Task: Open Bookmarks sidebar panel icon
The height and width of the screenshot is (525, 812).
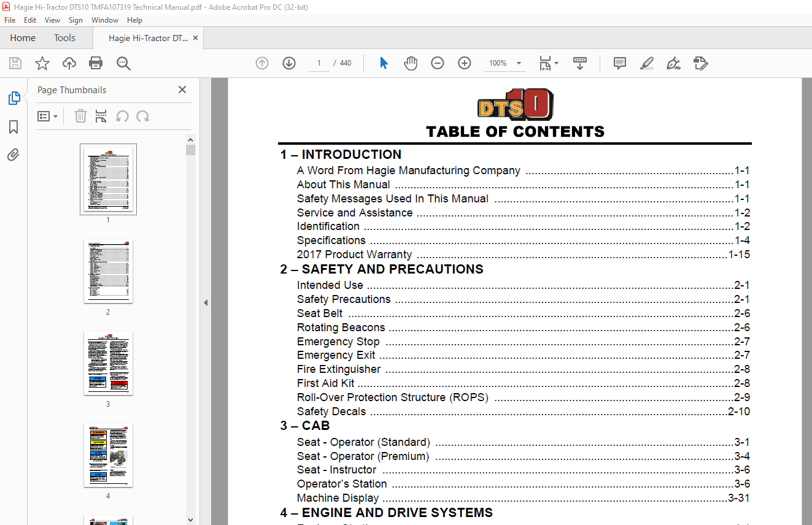Action: pos(14,127)
